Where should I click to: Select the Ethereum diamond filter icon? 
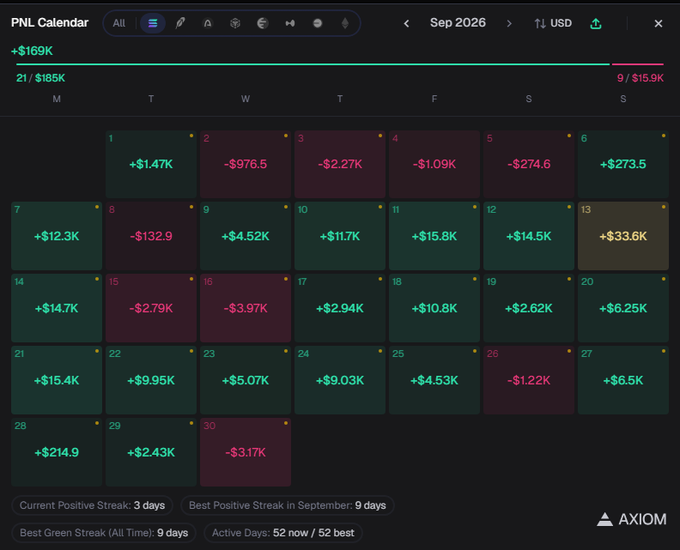[x=345, y=23]
